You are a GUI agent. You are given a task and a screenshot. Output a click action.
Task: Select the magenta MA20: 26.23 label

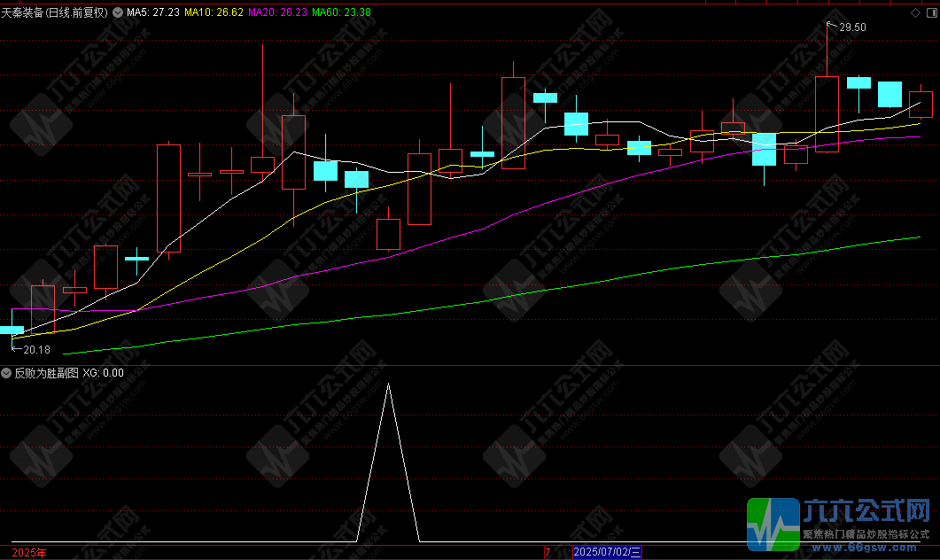[278, 12]
